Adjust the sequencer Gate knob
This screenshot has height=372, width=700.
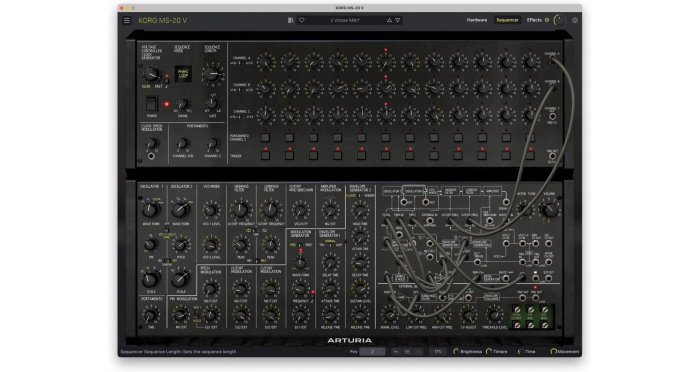click(212, 104)
